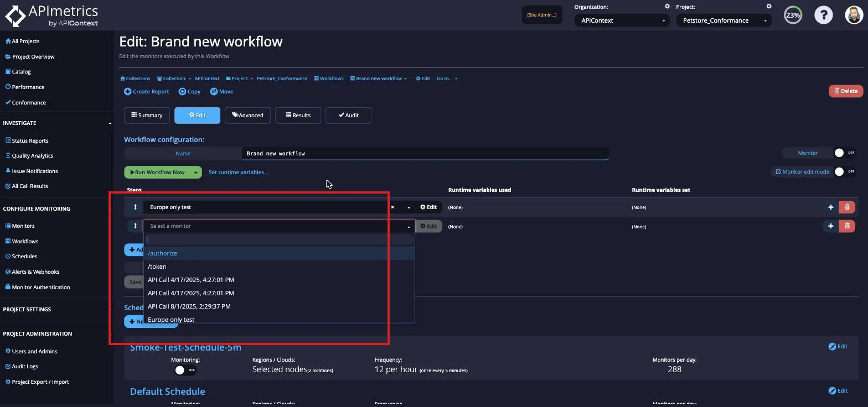Viewport: 868px width, 407px height.
Task: Click the monitor search box in dropdown
Action: (279, 239)
